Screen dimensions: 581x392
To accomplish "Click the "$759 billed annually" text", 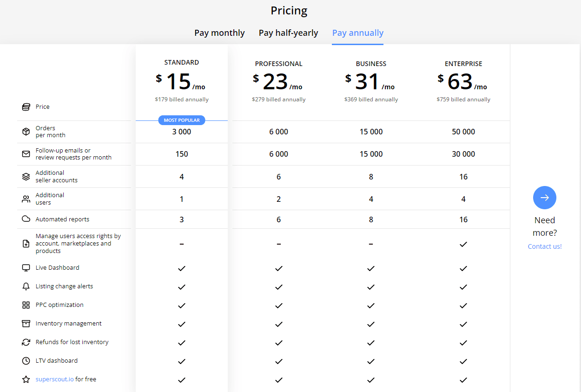I will [x=463, y=100].
